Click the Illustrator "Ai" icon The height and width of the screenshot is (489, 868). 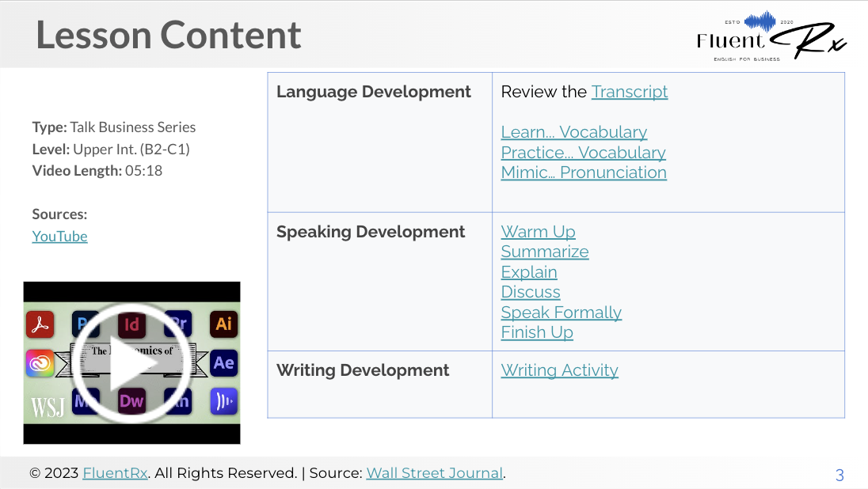click(x=224, y=324)
